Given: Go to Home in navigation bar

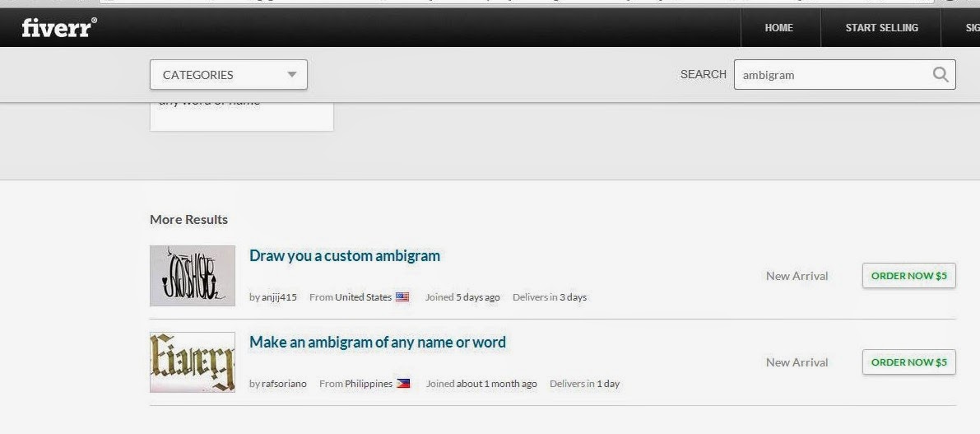Looking at the screenshot, I should click(x=778, y=27).
